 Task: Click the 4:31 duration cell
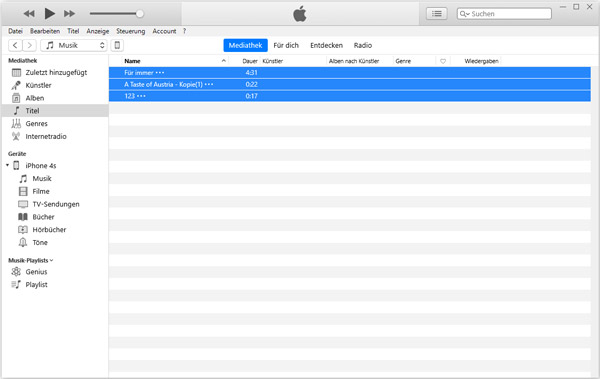click(x=251, y=72)
